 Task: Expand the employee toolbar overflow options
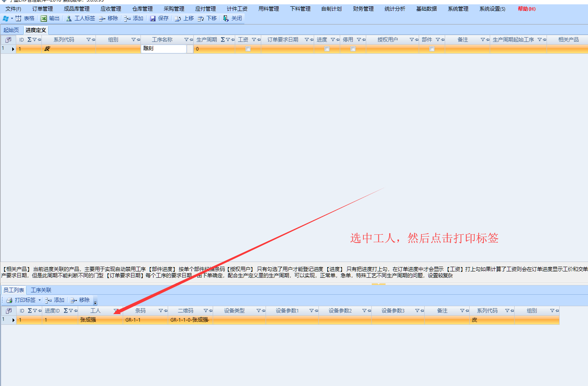(95, 302)
